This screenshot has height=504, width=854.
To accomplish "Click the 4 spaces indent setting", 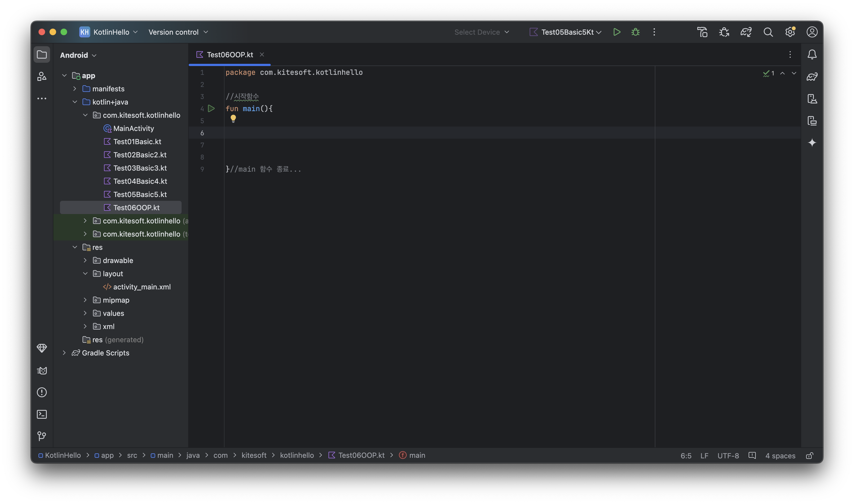I will tap(780, 455).
